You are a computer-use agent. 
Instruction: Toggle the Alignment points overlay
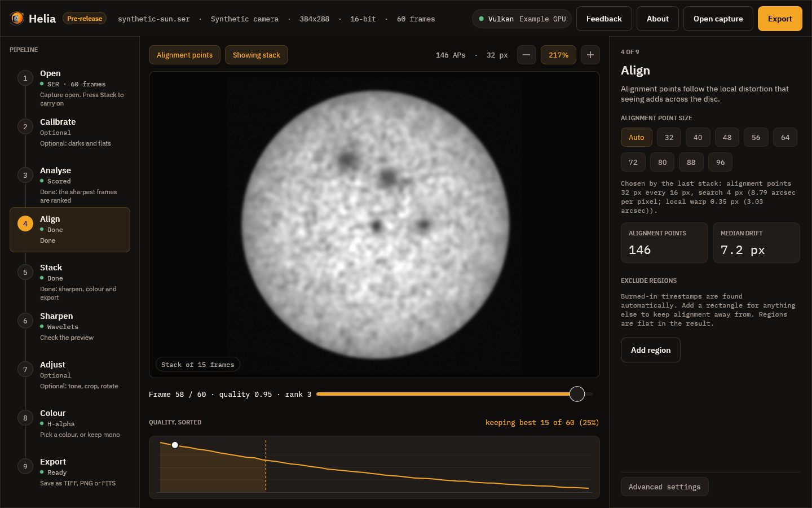tap(184, 55)
